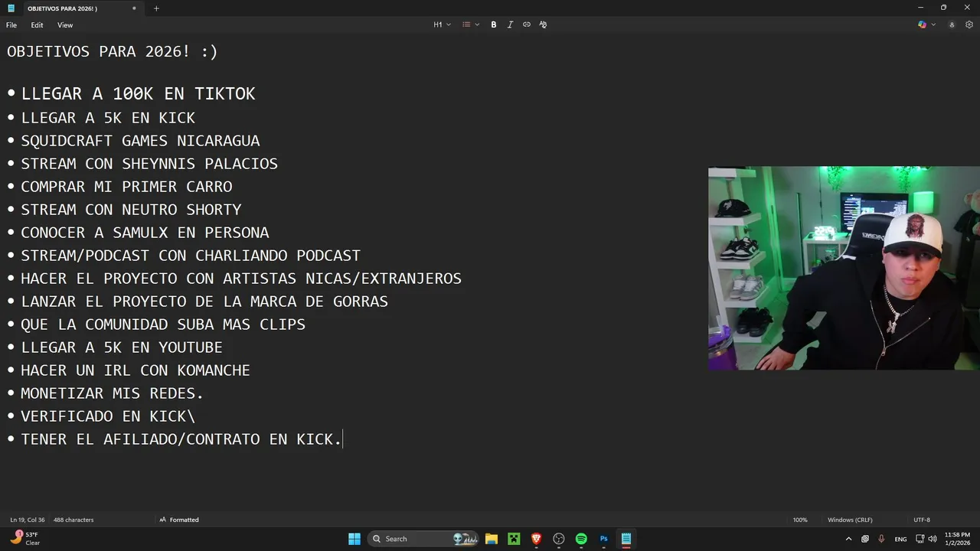
Task: Open the Edit menu
Action: tap(37, 25)
